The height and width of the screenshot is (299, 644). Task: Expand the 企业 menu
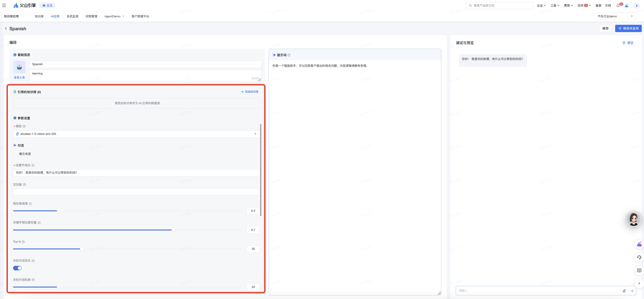(541, 5)
